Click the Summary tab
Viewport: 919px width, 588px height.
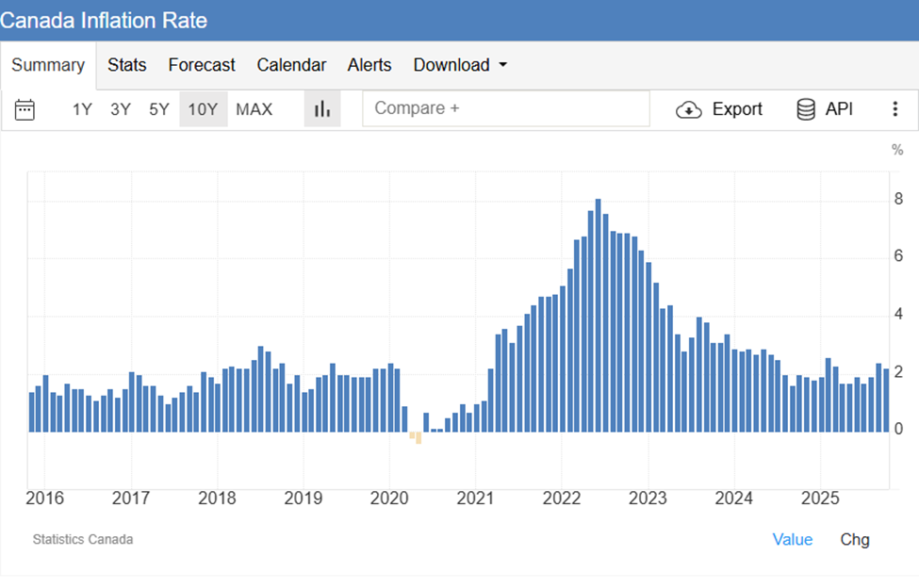click(x=48, y=65)
